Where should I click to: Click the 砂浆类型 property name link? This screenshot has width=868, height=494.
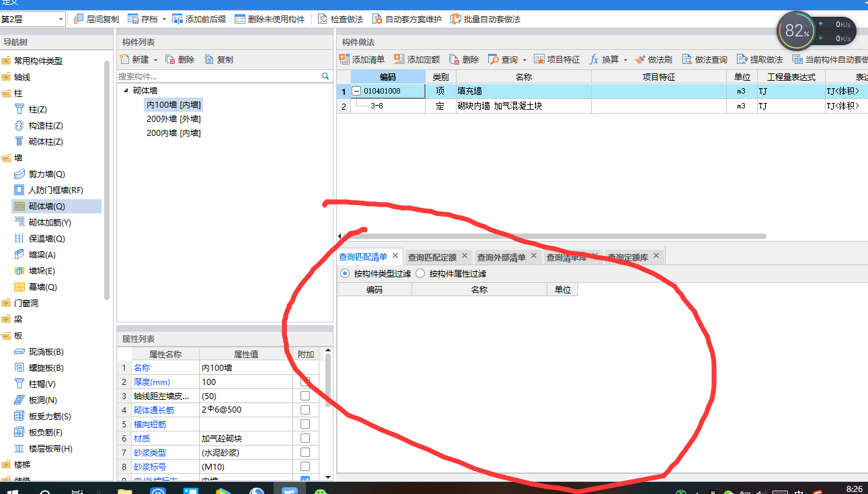pos(150,452)
